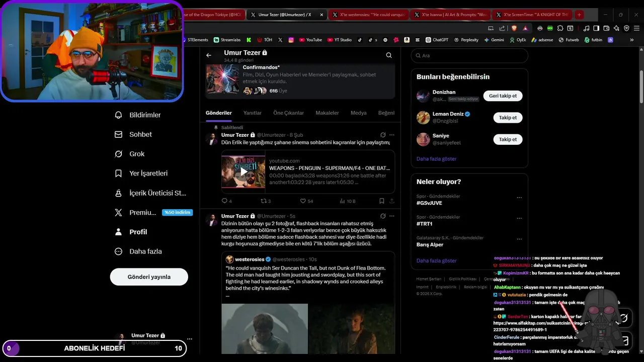Switch to Öne Çıkanlar tab
Screen dimensions: 644x362
[289, 113]
